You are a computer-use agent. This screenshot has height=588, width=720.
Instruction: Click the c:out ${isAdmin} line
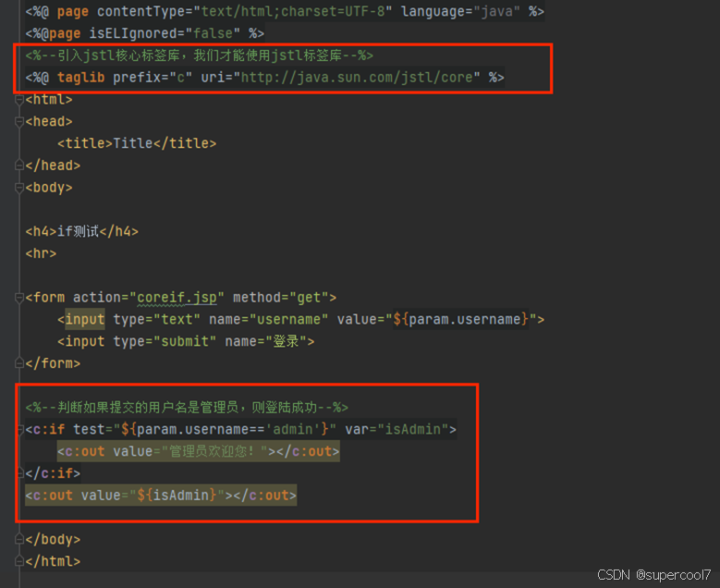click(x=161, y=496)
